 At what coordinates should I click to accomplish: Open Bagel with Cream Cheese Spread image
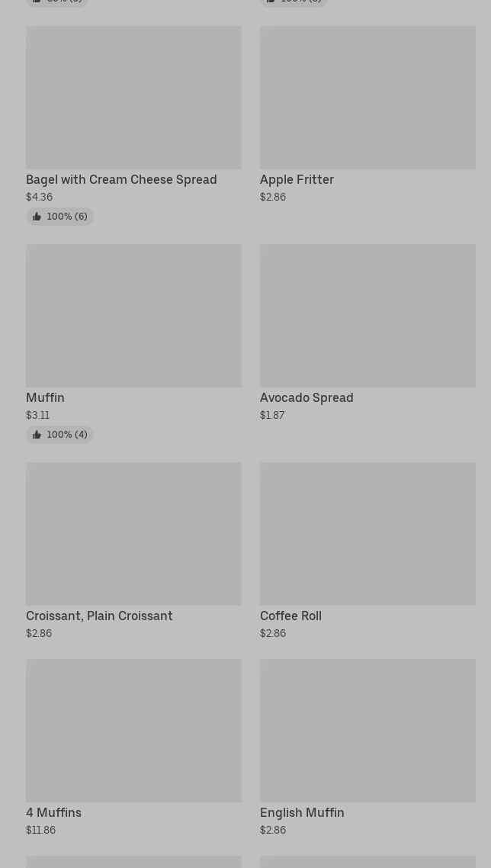[x=133, y=98]
